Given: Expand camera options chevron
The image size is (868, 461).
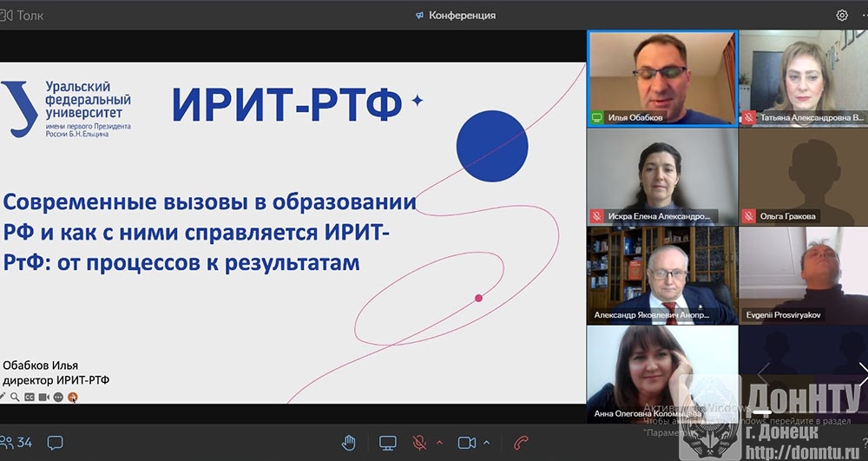Looking at the screenshot, I should click(x=487, y=443).
